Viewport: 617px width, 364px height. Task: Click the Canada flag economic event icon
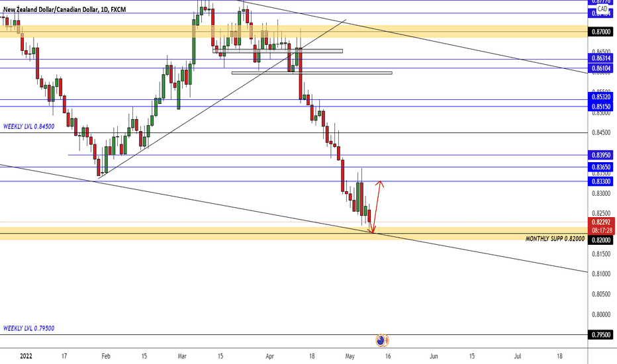click(x=387, y=340)
